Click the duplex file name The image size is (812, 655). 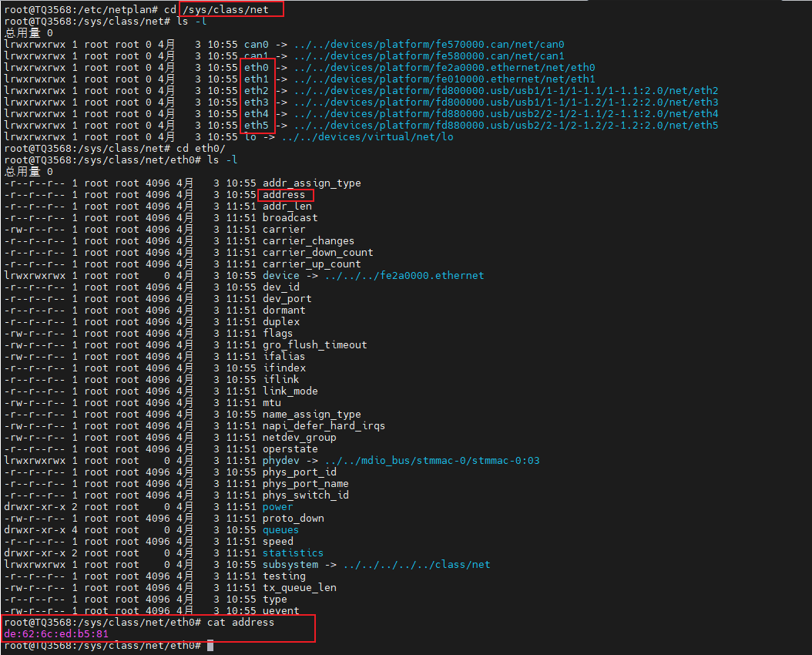[280, 322]
